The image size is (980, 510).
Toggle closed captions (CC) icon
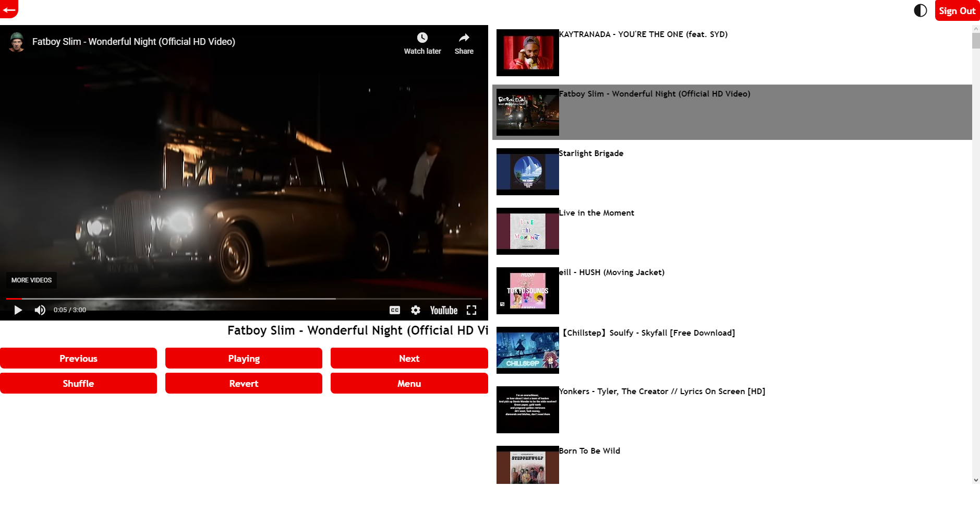pyautogui.click(x=395, y=310)
